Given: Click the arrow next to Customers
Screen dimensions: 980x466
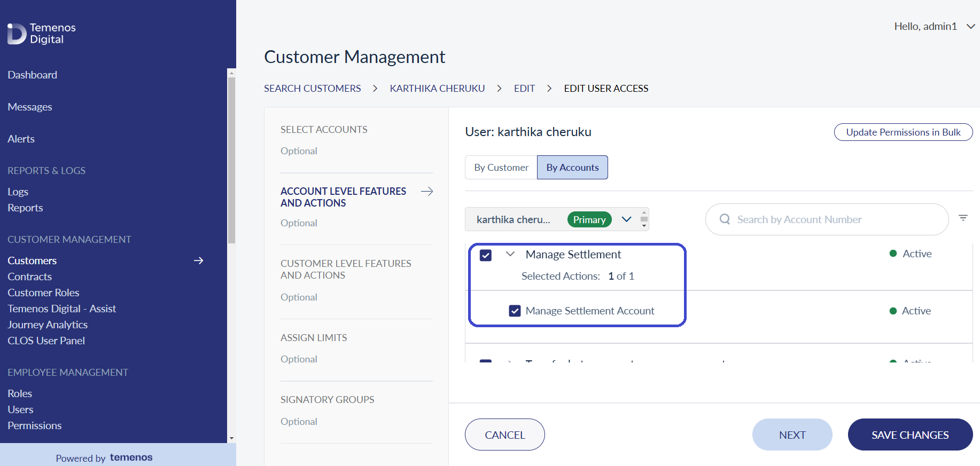Looking at the screenshot, I should 198,260.
